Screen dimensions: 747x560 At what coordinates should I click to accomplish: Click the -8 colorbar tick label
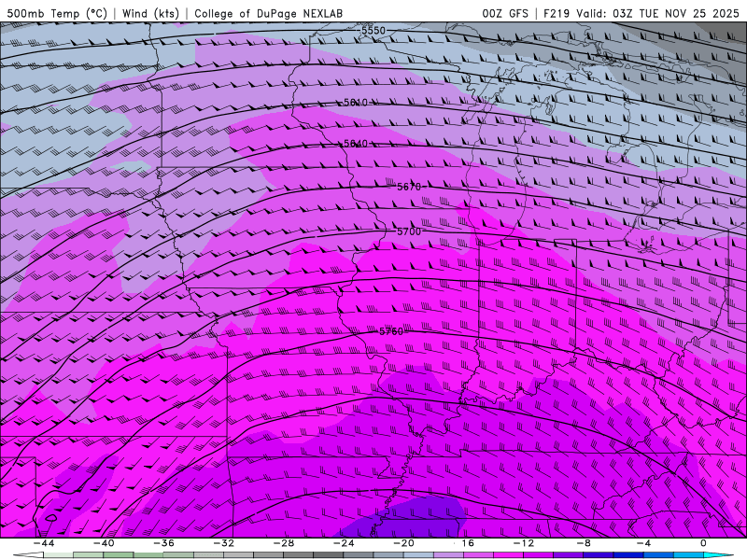[585, 543]
